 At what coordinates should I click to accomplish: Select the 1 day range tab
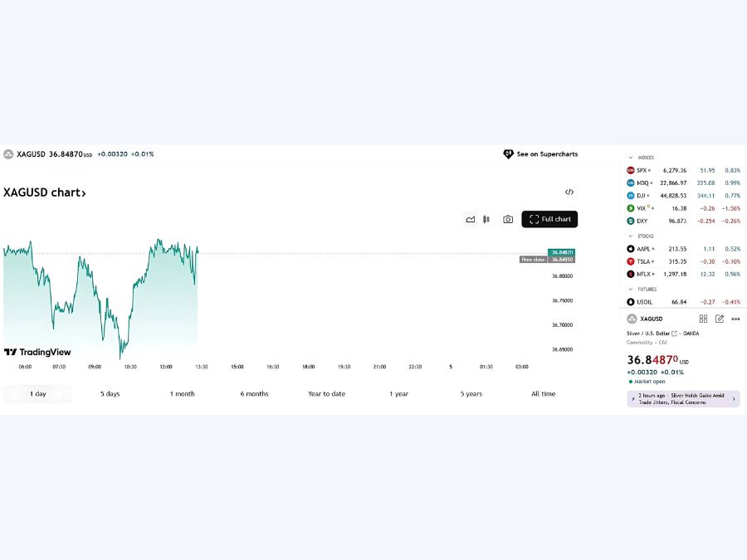tap(37, 394)
